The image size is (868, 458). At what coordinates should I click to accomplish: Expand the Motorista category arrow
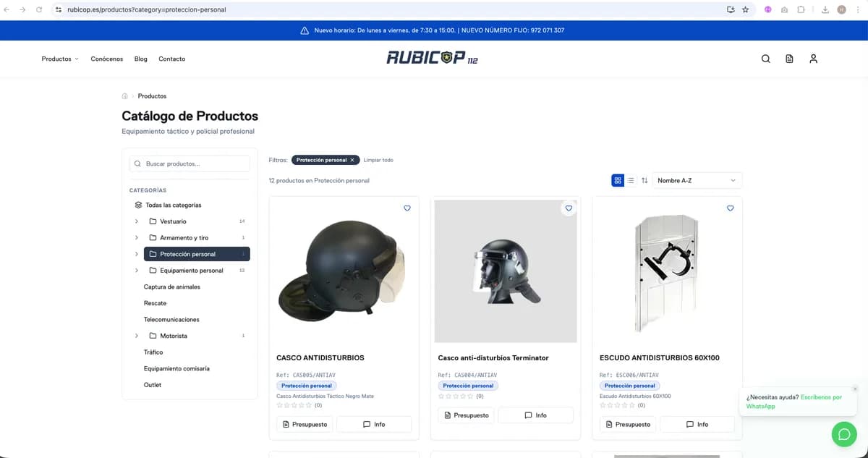coord(136,336)
